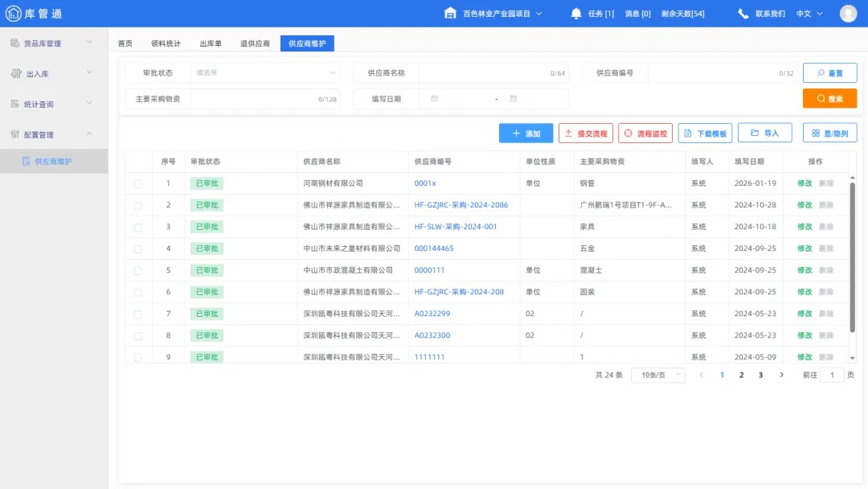868x489 pixels.
Task: Click the 搜索 search button
Action: [829, 98]
